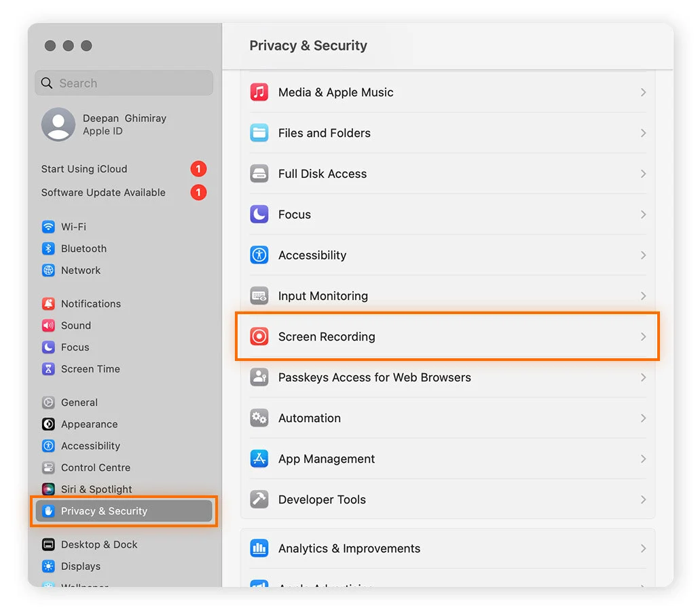The height and width of the screenshot is (610, 700).
Task: Open the Accessibility permissions icon
Action: tap(259, 255)
